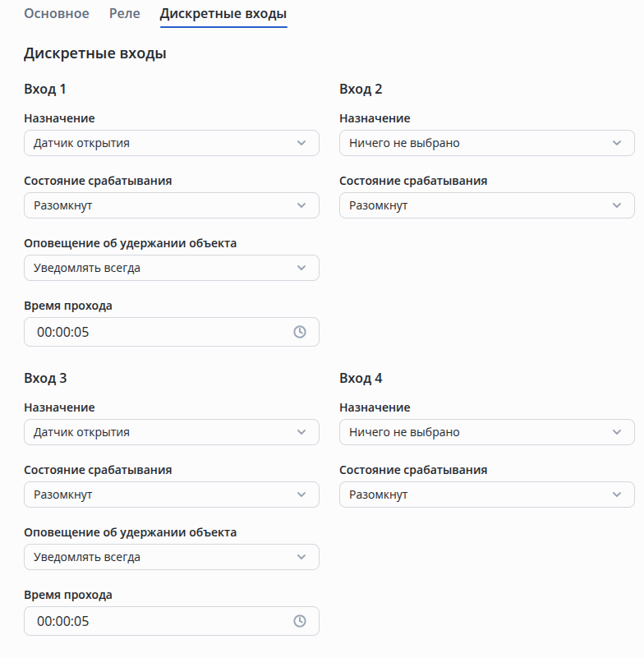Click chevron arrow of Вход 2 Назначение
The image size is (644, 658).
coord(617,143)
